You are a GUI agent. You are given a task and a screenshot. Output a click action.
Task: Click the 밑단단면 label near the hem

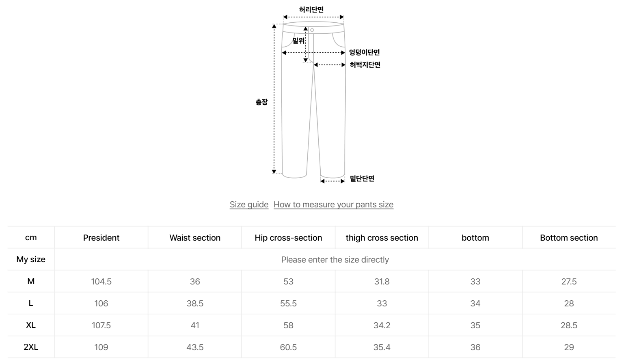pos(362,179)
